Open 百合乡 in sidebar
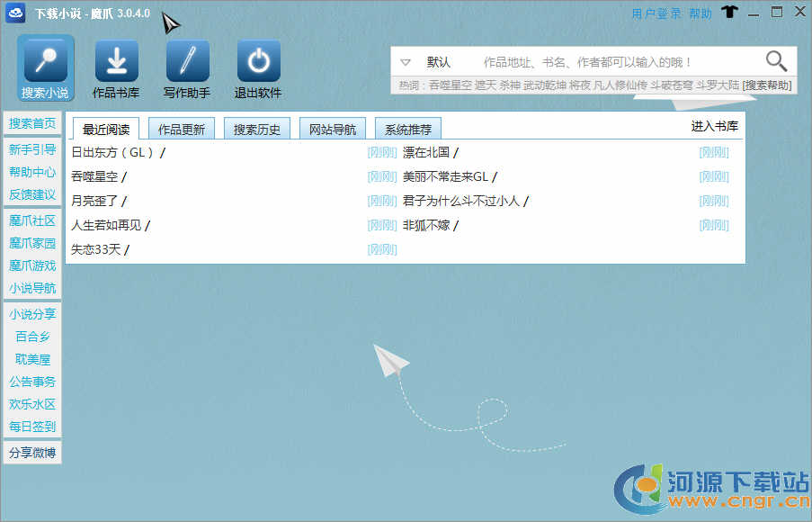 [x=32, y=337]
